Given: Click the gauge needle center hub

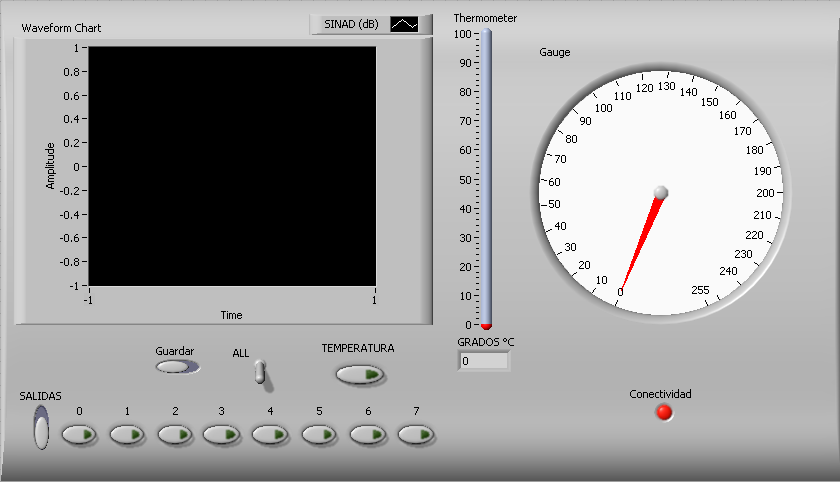Looking at the screenshot, I should (x=661, y=193).
